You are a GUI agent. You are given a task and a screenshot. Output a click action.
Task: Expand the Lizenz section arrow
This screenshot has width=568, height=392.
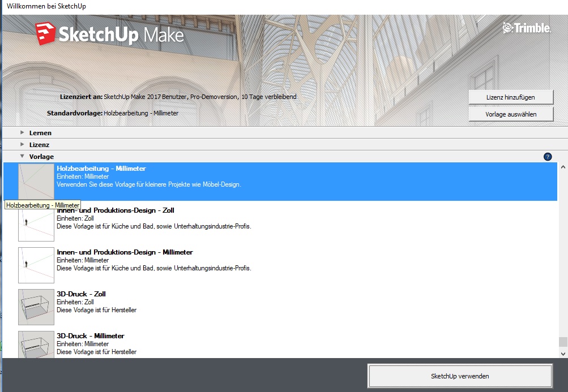22,144
